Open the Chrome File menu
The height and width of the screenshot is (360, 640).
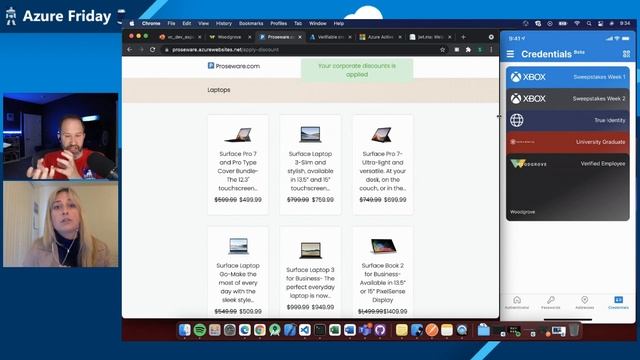tap(171, 24)
